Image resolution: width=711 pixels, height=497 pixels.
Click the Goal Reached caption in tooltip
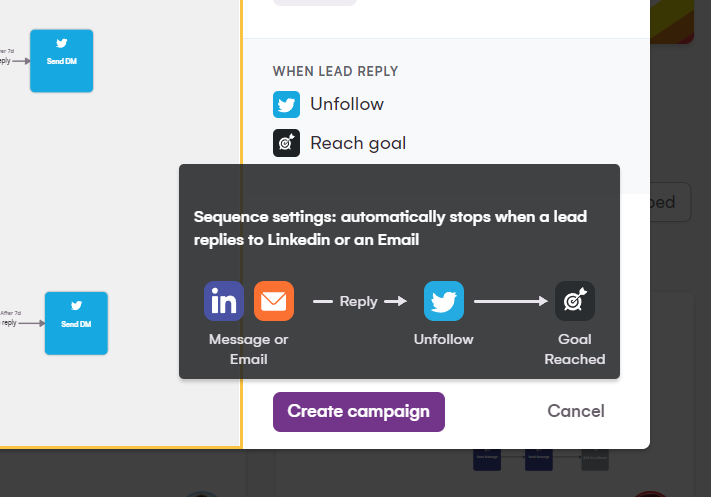pos(575,349)
